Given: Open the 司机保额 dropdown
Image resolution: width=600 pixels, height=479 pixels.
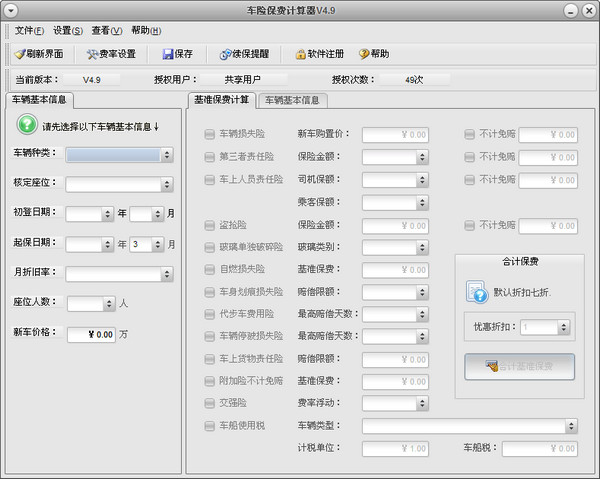Looking at the screenshot, I should [395, 180].
